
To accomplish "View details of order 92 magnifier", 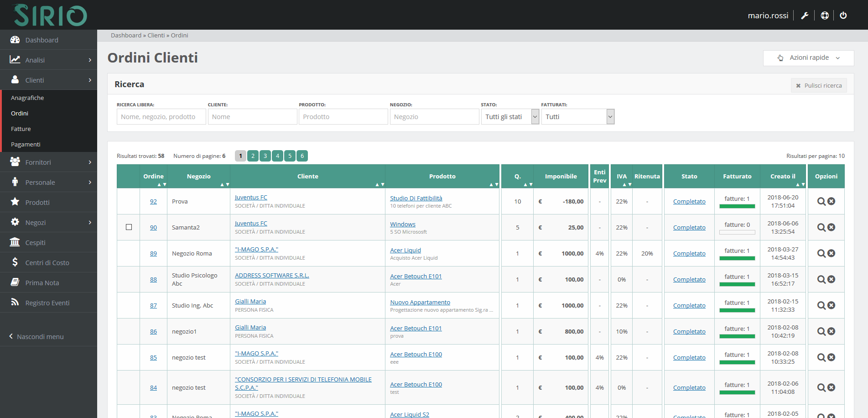I will click(x=821, y=201).
